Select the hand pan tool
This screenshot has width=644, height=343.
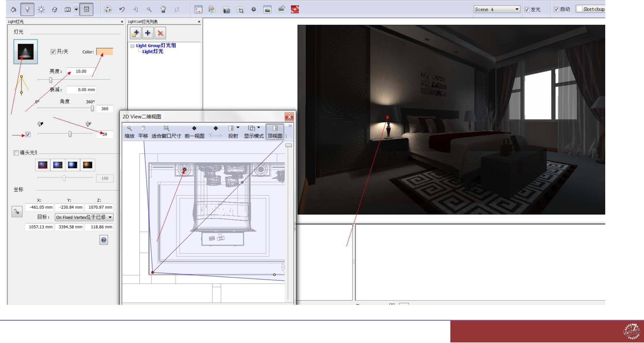point(163,9)
